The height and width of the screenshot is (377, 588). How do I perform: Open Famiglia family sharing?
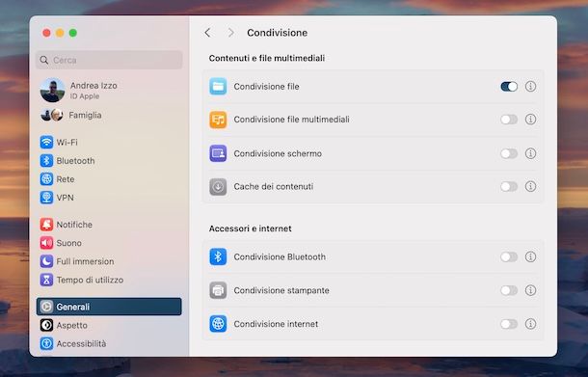pos(109,115)
